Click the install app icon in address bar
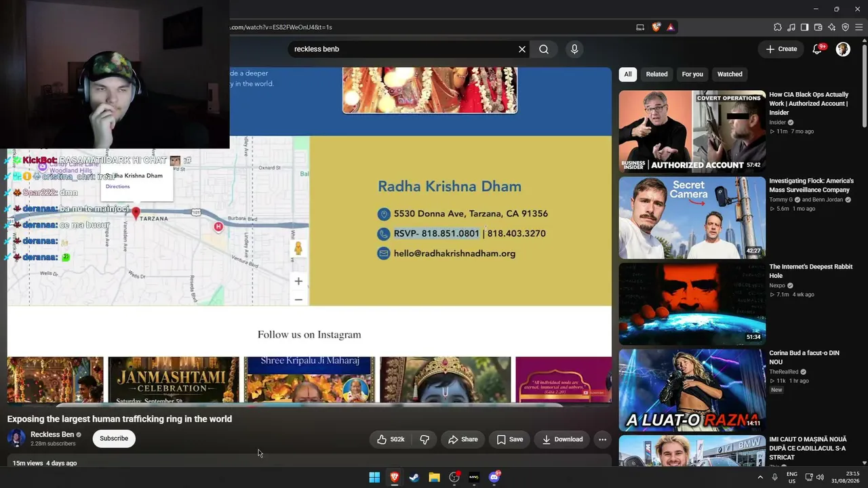The width and height of the screenshot is (868, 488). [640, 27]
